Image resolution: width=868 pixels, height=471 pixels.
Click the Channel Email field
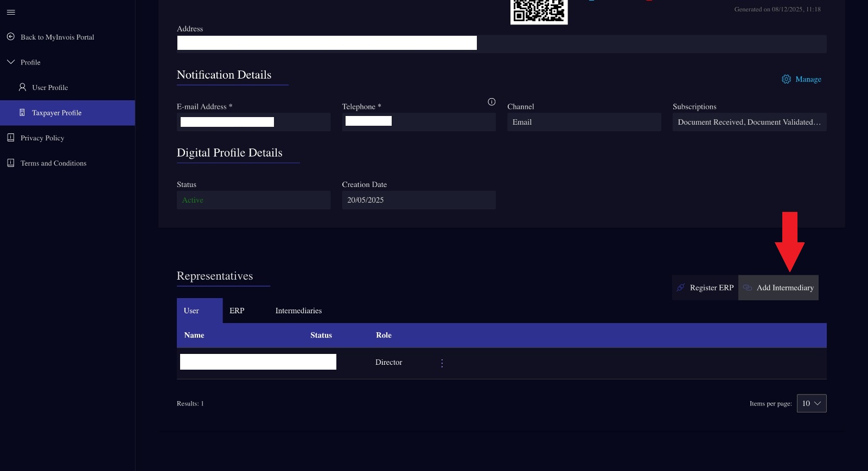coord(584,122)
